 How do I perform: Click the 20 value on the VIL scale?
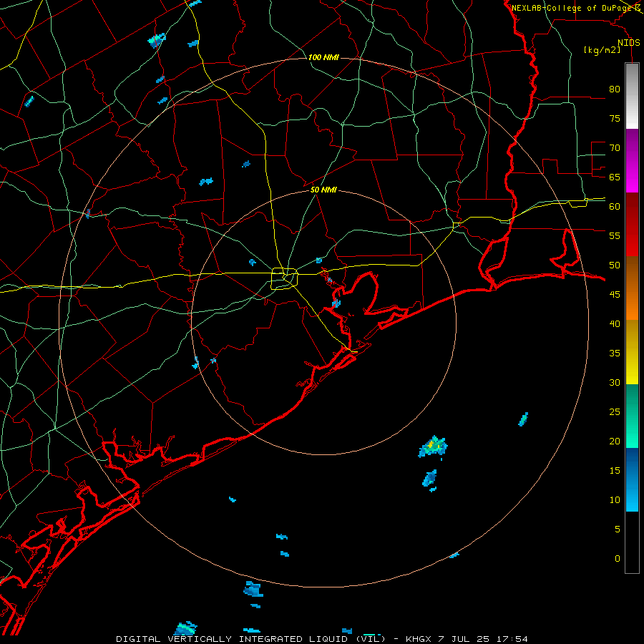[x=615, y=441]
